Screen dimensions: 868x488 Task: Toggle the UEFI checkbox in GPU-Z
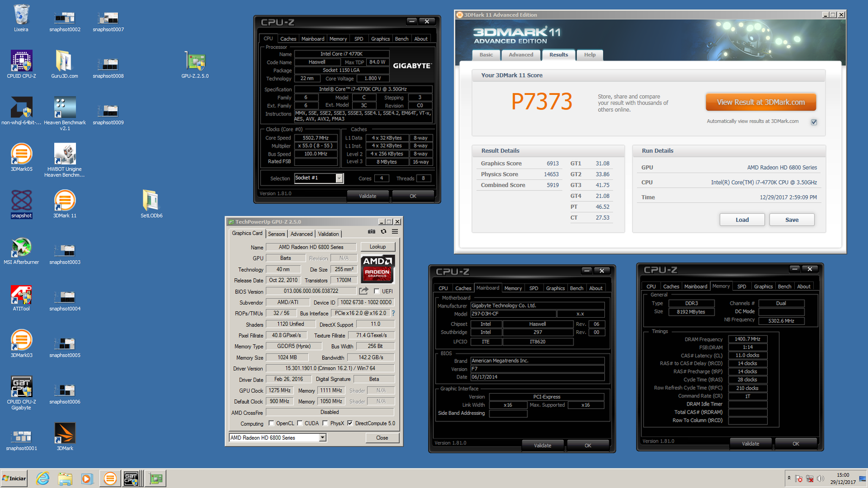376,292
